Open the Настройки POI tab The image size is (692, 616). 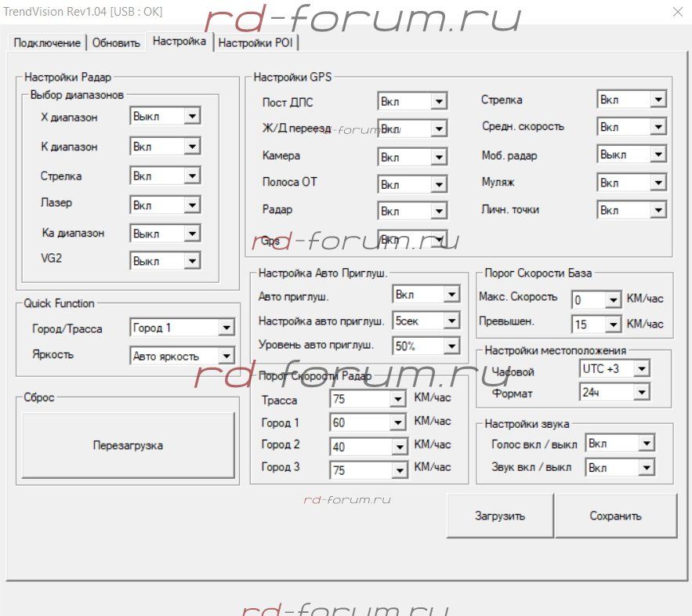255,43
